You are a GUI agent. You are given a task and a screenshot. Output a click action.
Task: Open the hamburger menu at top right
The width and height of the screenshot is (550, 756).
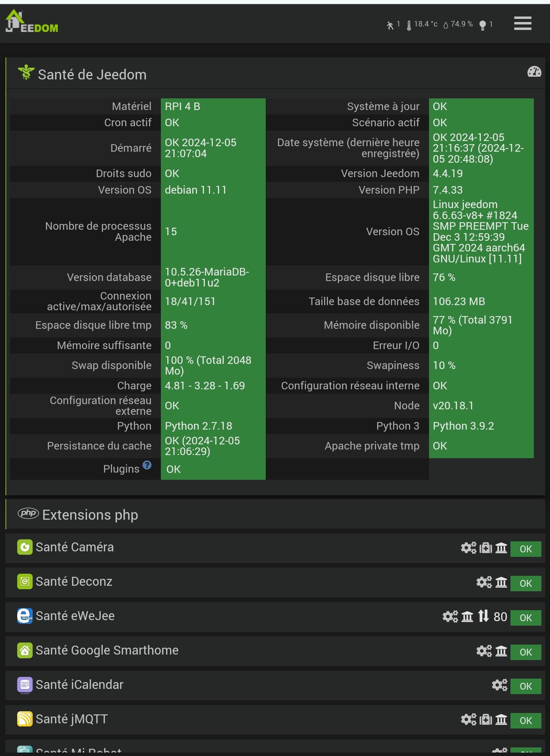click(522, 23)
